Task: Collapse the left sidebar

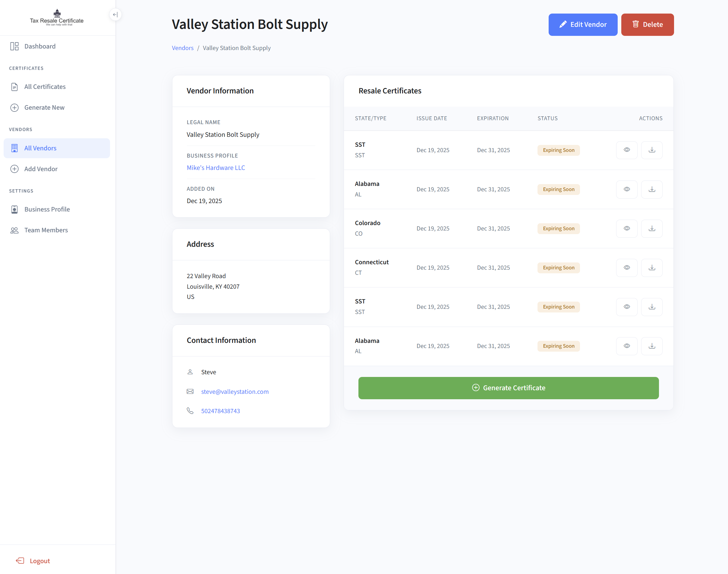Action: (x=115, y=14)
